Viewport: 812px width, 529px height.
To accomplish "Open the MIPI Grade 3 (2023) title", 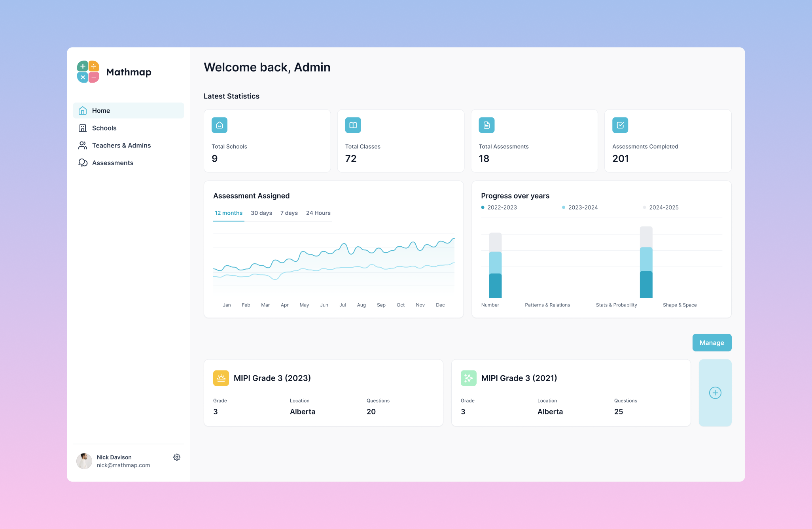I will [x=272, y=378].
